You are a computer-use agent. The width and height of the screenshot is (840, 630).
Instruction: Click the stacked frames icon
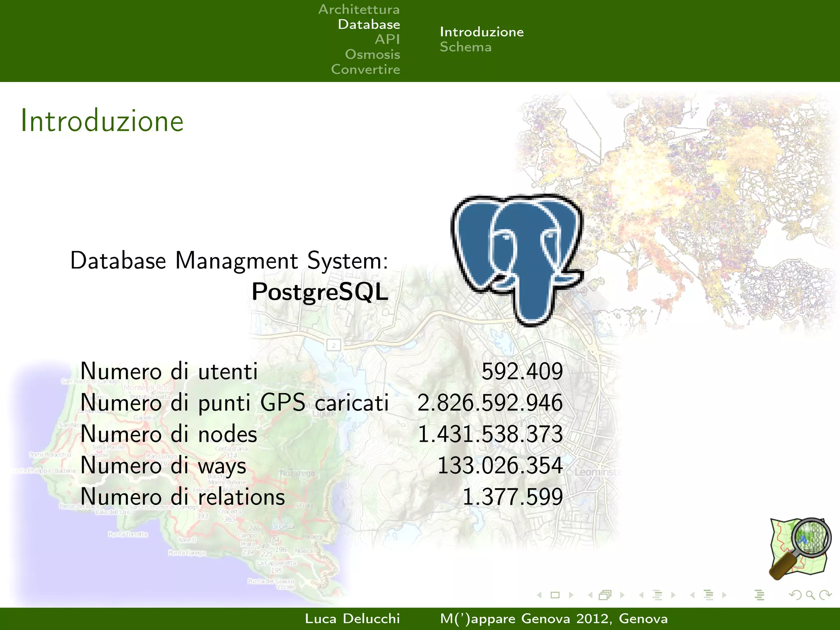pyautogui.click(x=605, y=595)
